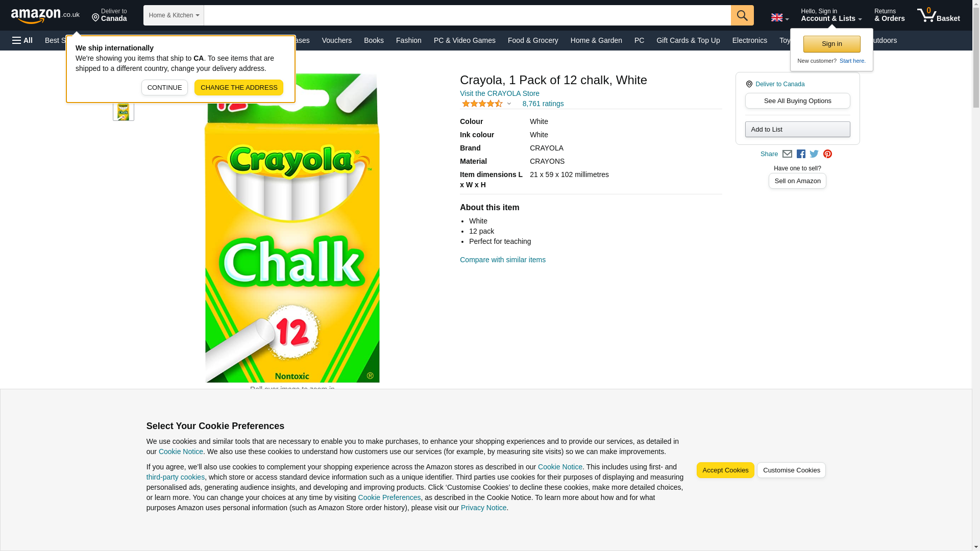Open the 8,761 ratings link

(543, 104)
